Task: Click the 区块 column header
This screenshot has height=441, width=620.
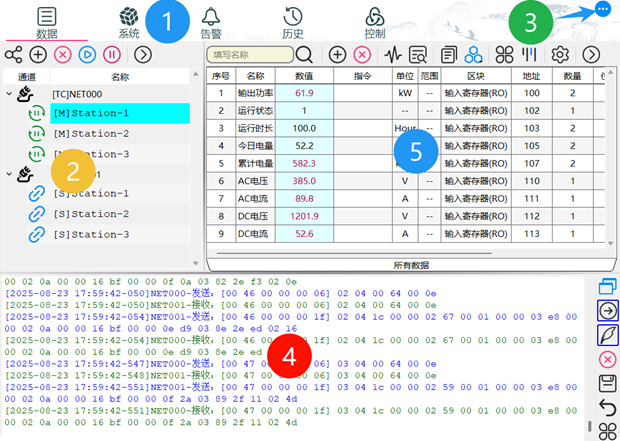Action: coord(476,76)
